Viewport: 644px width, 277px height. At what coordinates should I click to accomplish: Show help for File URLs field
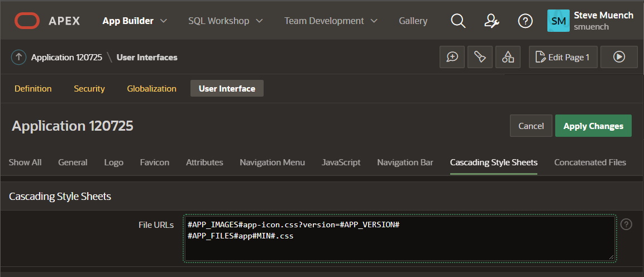tap(627, 225)
